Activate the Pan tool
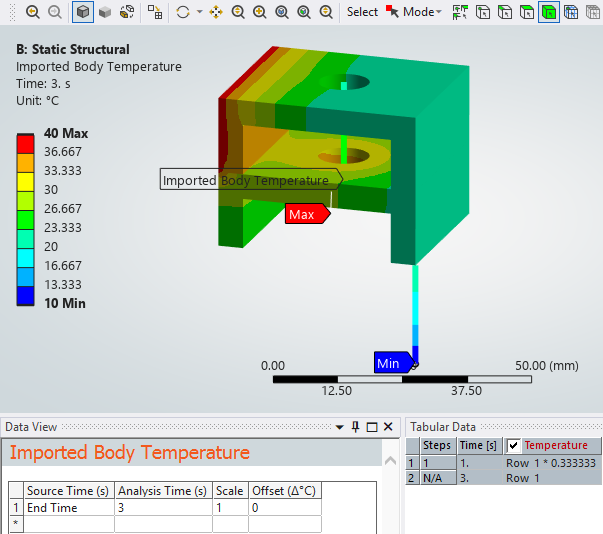 click(216, 12)
